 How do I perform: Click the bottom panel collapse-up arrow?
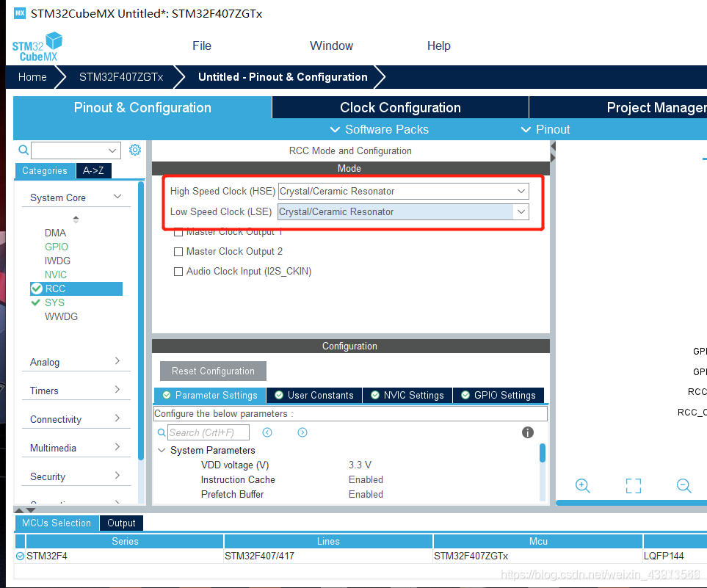point(19,510)
